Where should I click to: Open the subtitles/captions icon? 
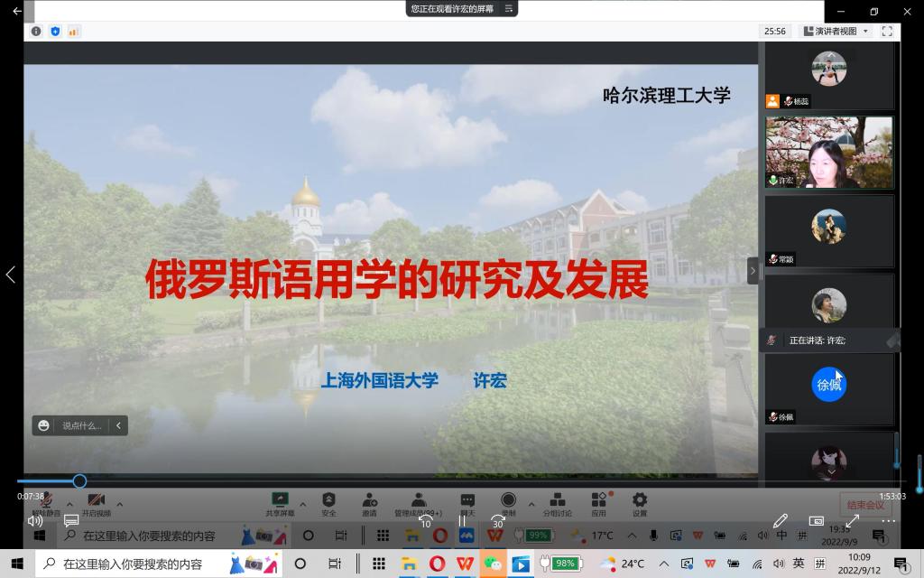click(71, 520)
